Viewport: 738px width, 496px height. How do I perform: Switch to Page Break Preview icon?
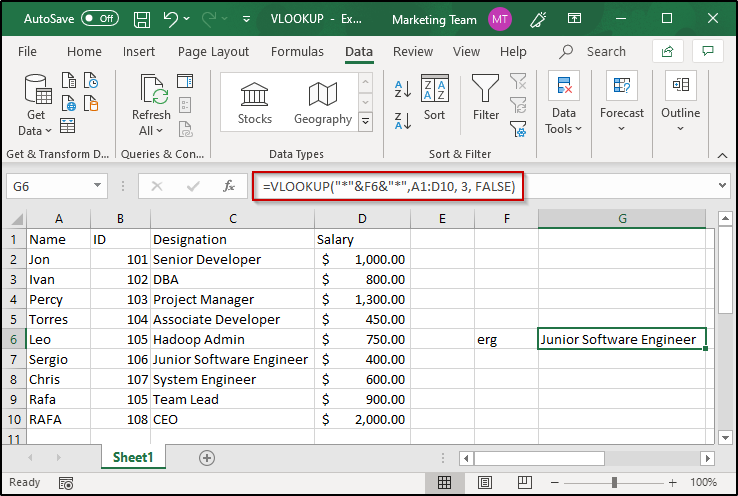[524, 482]
